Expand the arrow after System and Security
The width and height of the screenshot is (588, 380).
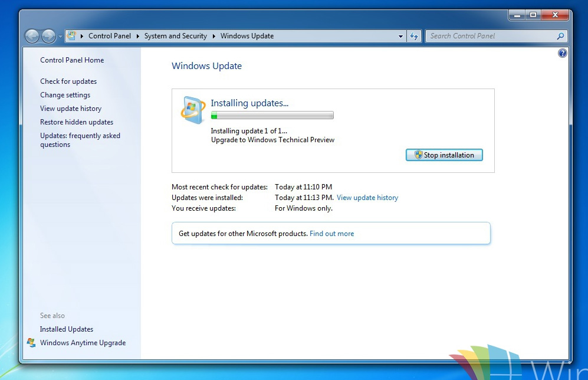tap(213, 36)
